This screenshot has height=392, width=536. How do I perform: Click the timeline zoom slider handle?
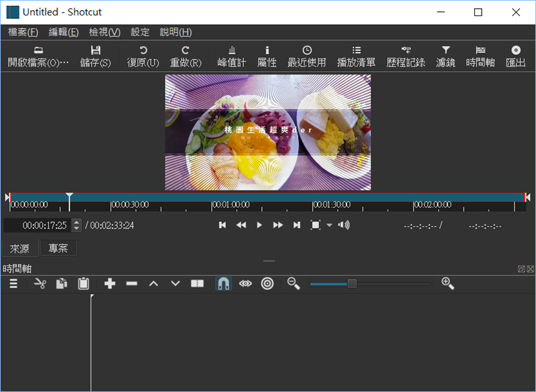click(x=352, y=283)
